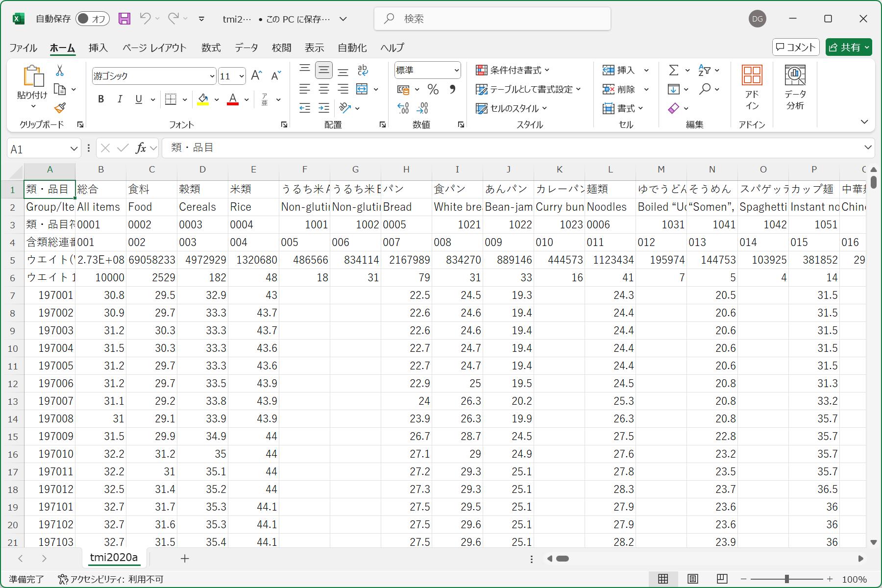Toggle the AutoSave (自動保存) switch

[x=93, y=19]
